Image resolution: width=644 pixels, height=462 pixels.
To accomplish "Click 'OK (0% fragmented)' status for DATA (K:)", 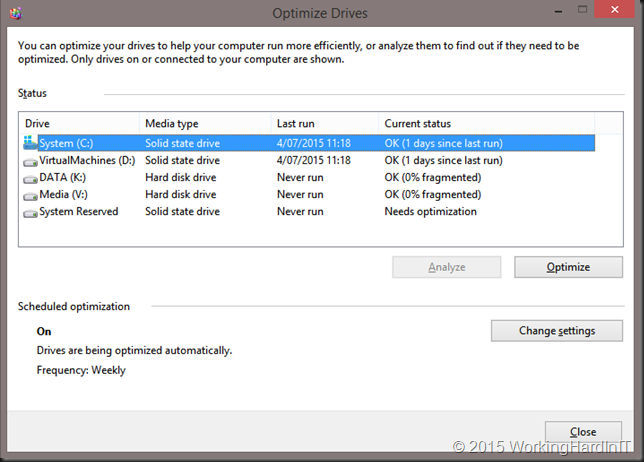I will click(x=433, y=177).
